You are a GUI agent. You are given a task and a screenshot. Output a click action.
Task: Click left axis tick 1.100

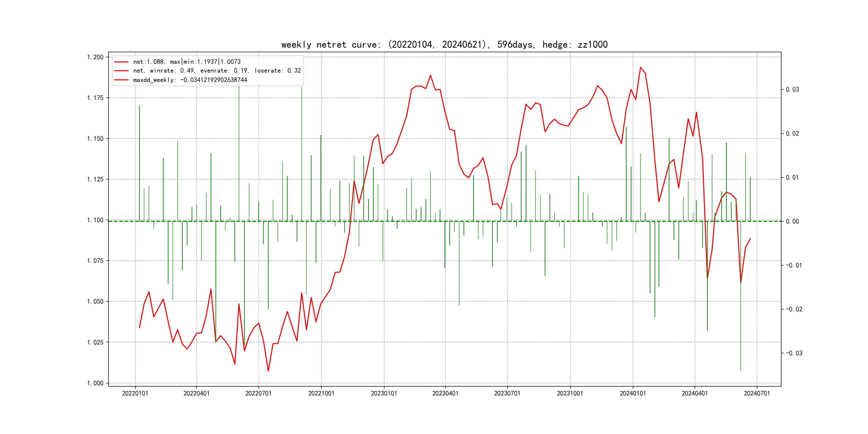pyautogui.click(x=95, y=220)
